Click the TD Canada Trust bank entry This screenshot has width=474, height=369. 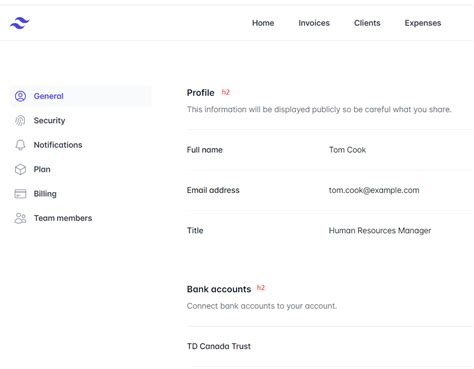[x=219, y=346]
